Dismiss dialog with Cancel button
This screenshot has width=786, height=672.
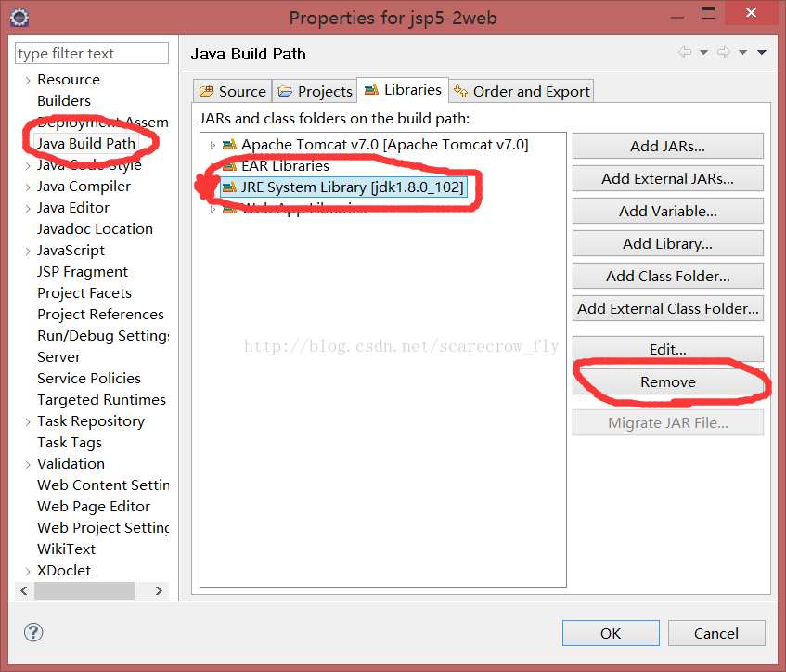(716, 633)
